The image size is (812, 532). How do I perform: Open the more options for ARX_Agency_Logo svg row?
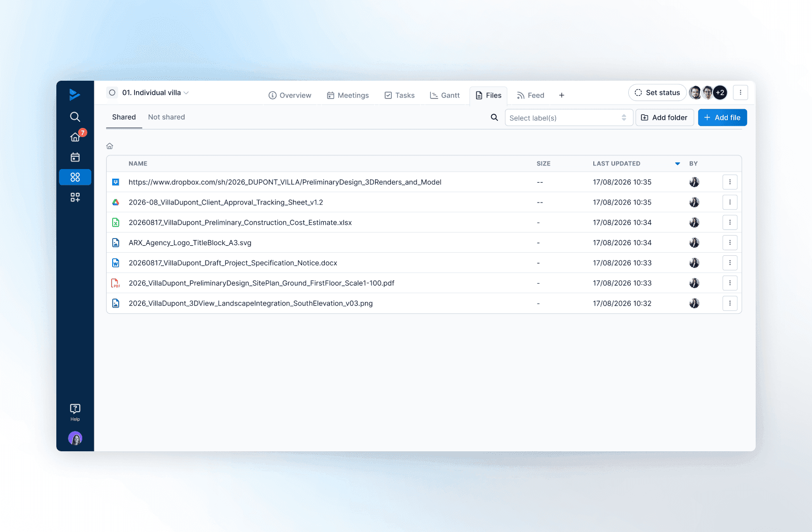pyautogui.click(x=730, y=243)
